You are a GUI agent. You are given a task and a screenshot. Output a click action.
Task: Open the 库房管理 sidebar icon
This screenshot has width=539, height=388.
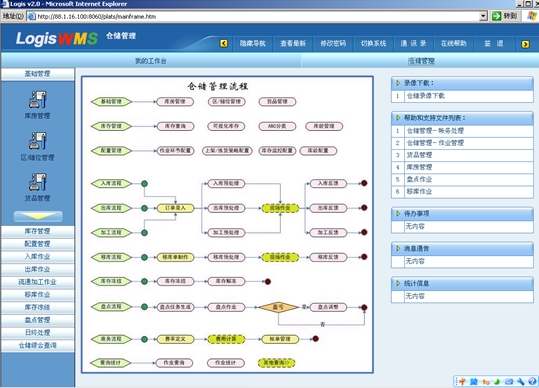coord(37,100)
